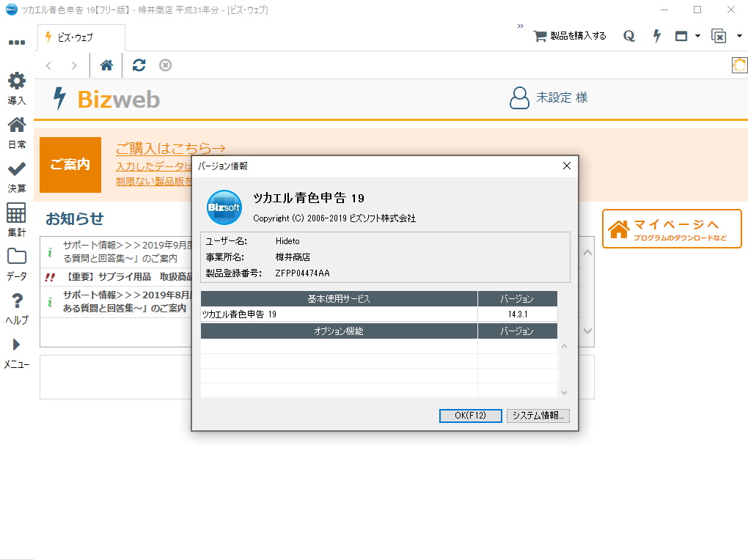Viewport: 748px width, 560px height.
Task: Go back with the browser back arrow
Action: pyautogui.click(x=48, y=65)
